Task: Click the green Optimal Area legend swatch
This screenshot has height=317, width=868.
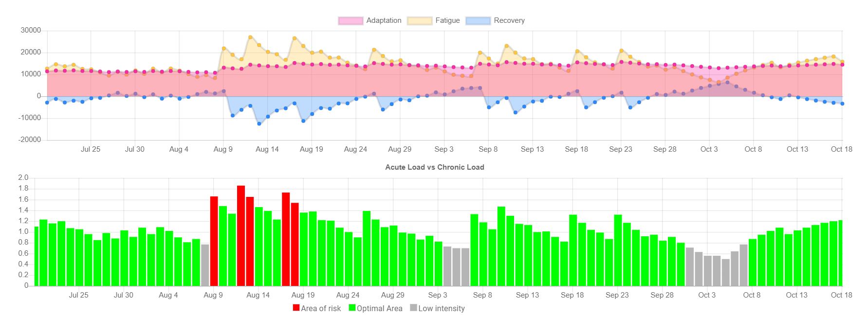Action: pyautogui.click(x=352, y=308)
